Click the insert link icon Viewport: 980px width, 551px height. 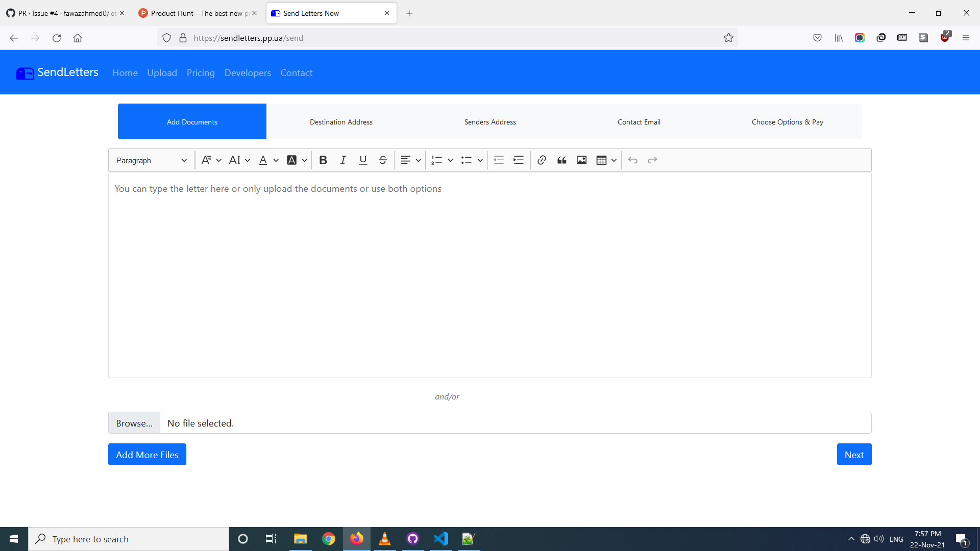(x=542, y=160)
